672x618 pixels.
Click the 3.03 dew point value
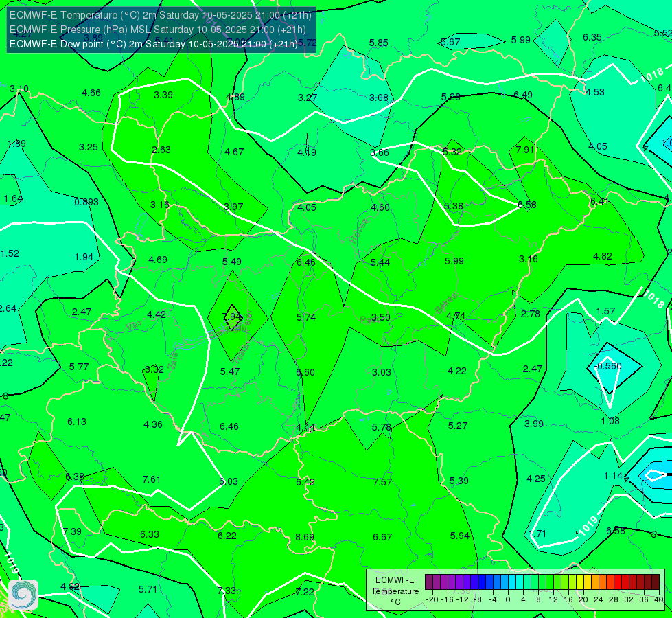point(382,372)
